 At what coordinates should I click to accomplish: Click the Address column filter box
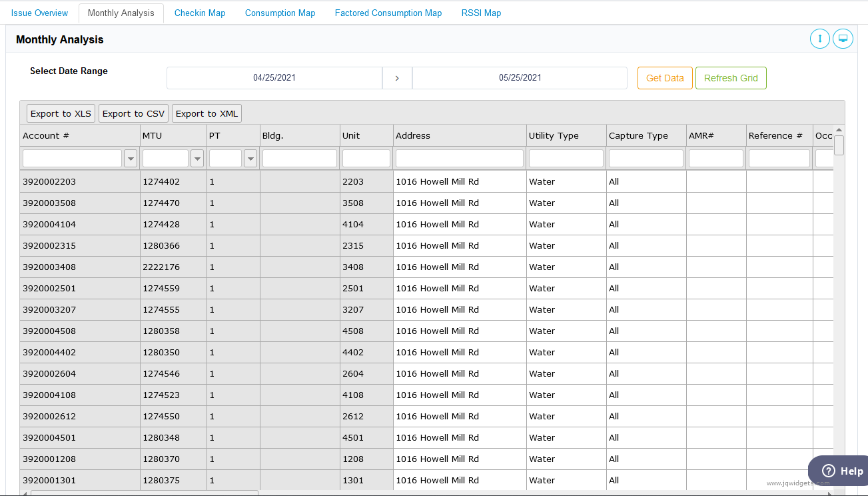[460, 159]
